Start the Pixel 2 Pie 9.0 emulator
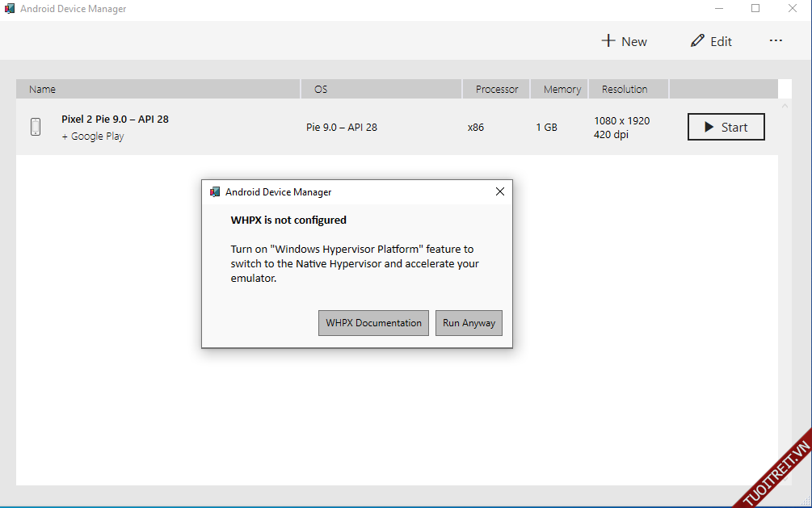 click(726, 127)
